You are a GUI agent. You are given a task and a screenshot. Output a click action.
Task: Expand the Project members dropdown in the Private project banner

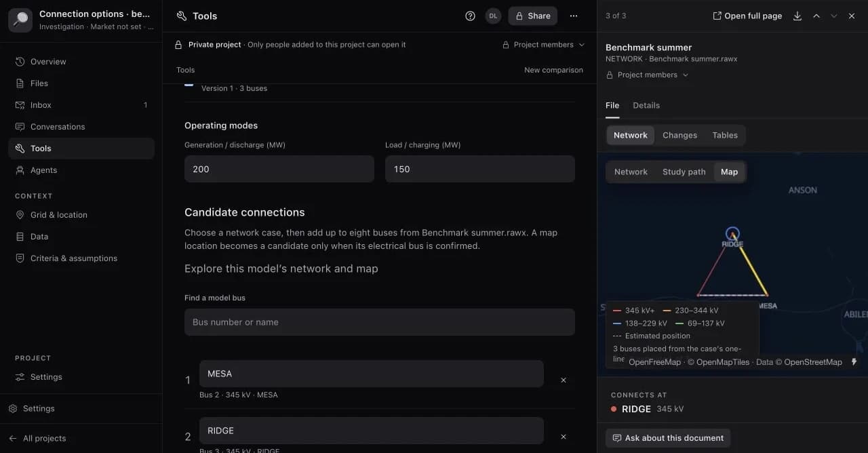(x=543, y=45)
